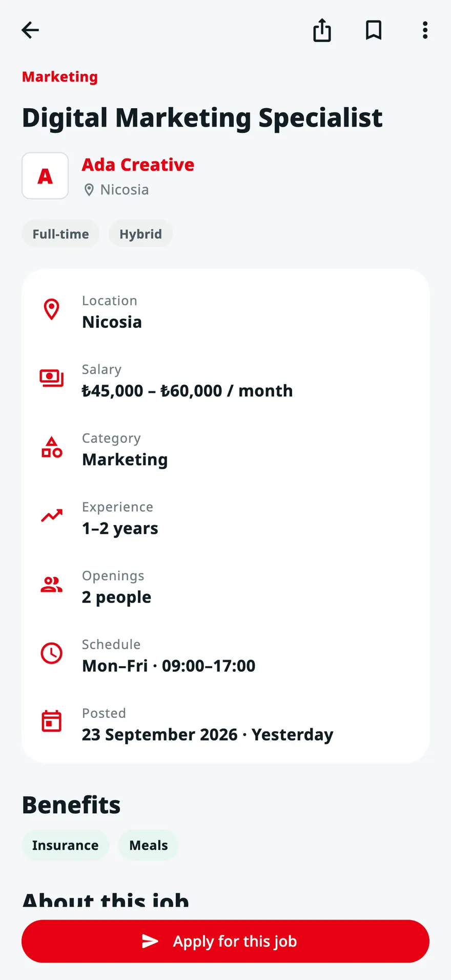Apply for this job
The image size is (451, 980).
pos(225,941)
